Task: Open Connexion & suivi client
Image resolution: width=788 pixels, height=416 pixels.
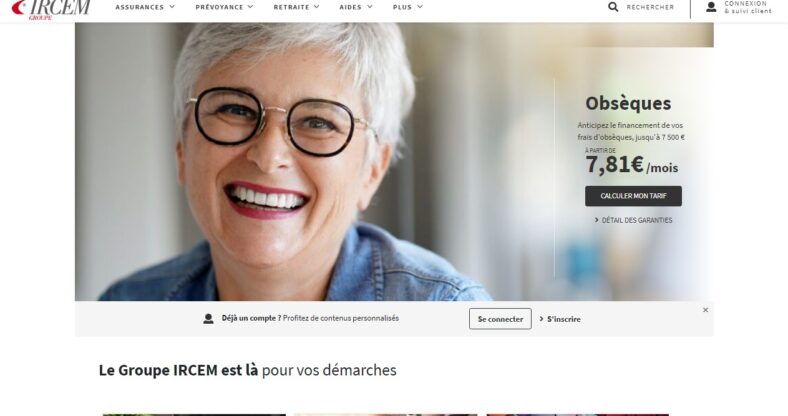Action: tap(748, 7)
